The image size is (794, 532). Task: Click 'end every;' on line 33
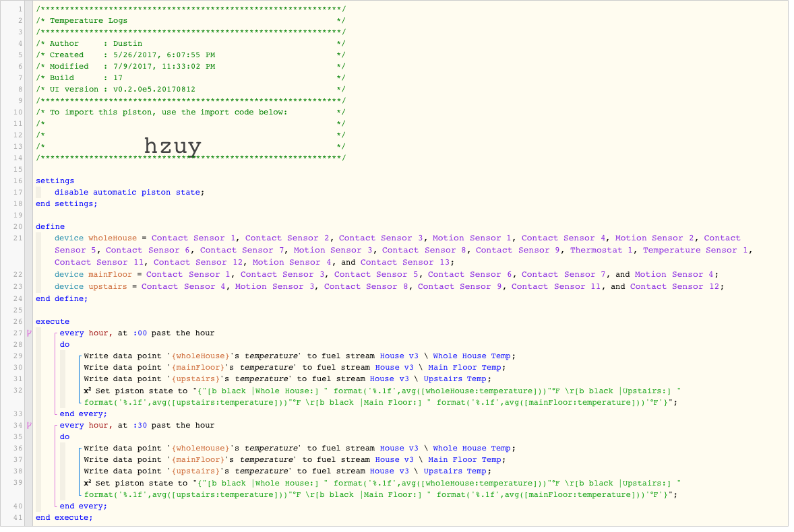(x=84, y=413)
